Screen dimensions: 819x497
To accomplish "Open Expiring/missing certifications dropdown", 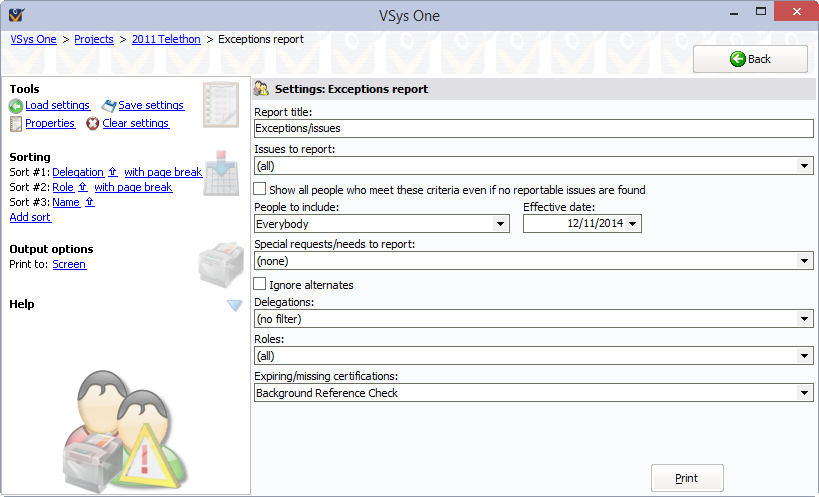I will pyautogui.click(x=804, y=393).
